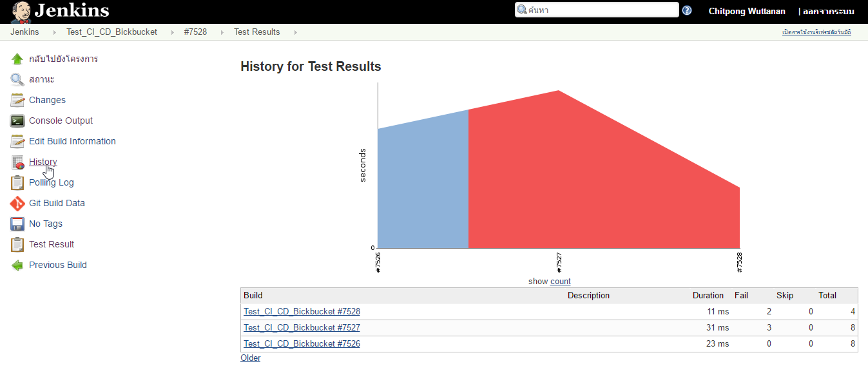Screen dimensions: 868x384
Task: Open the help question mark icon
Action: coord(687,10)
